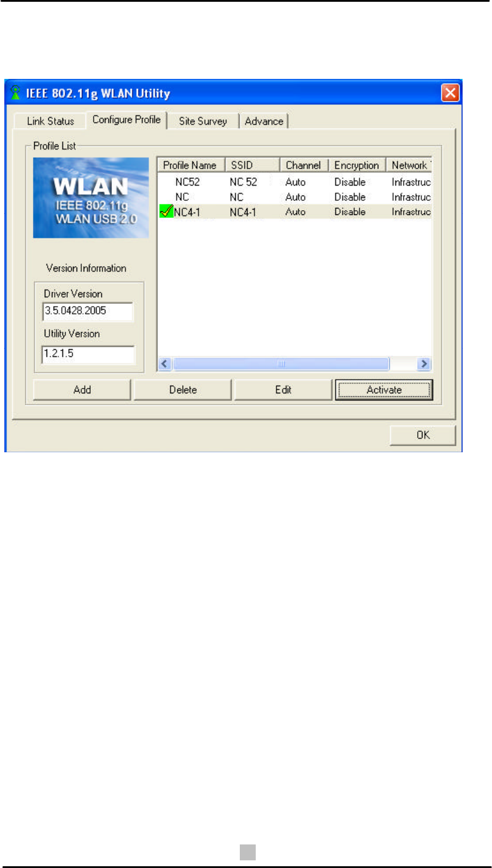Click 'Auto' channel in NC52 row
The height and width of the screenshot is (868, 492).
tap(295, 182)
